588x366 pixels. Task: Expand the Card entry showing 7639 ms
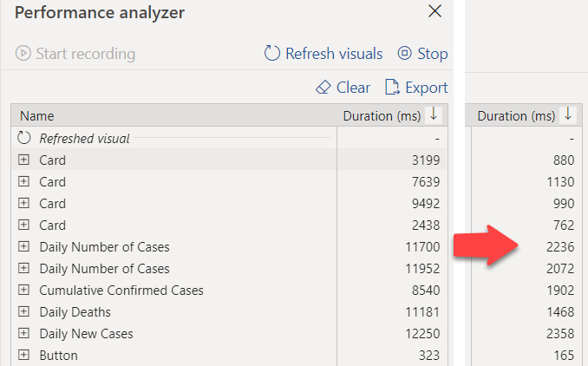click(23, 181)
